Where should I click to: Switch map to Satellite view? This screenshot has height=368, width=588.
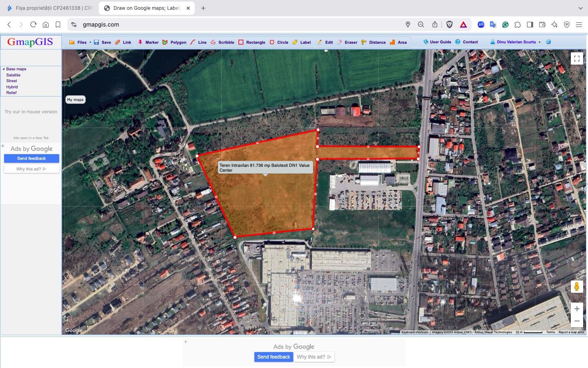coord(13,75)
